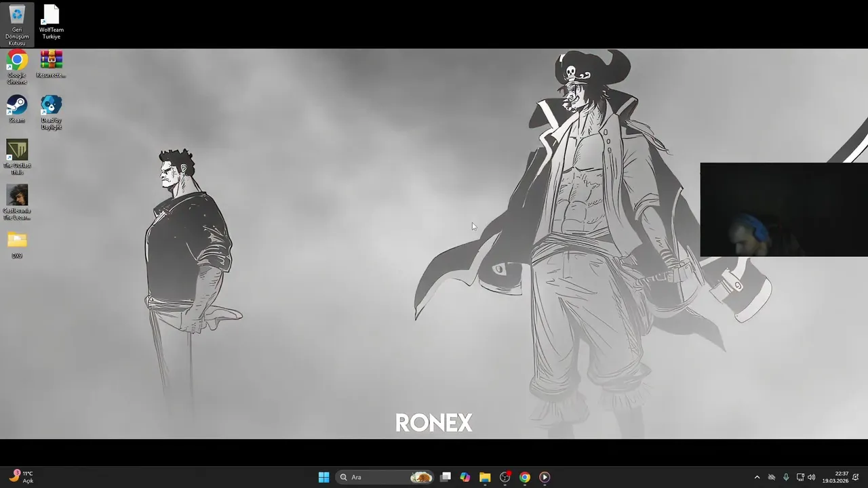The height and width of the screenshot is (488, 868).
Task: Show hidden system tray icons
Action: pyautogui.click(x=757, y=477)
